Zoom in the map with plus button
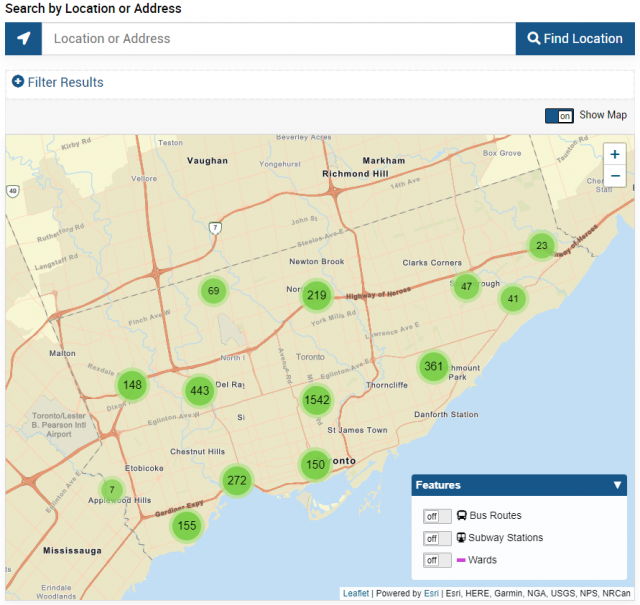640x605 pixels. pyautogui.click(x=615, y=154)
